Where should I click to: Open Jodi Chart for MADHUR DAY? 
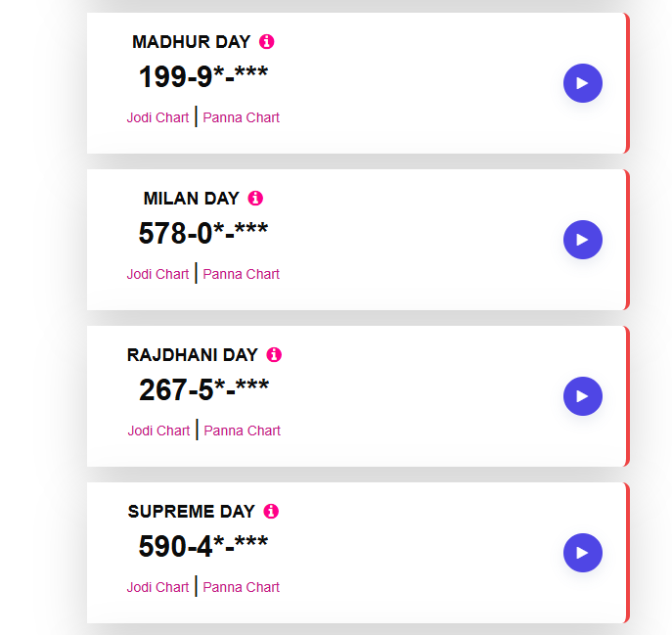(157, 117)
